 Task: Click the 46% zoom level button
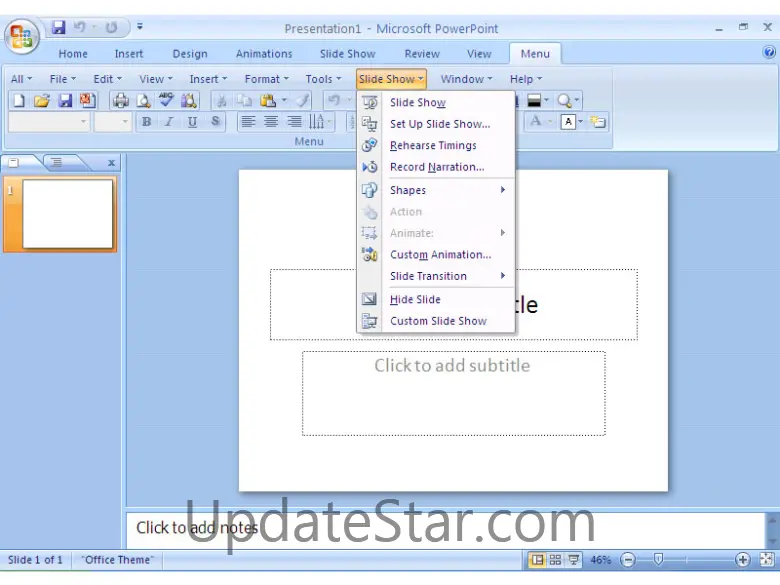(600, 560)
